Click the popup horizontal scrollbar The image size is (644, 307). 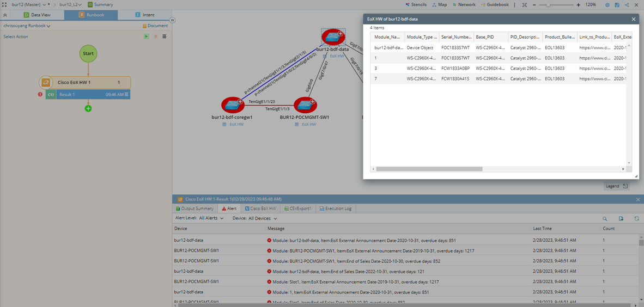[x=429, y=169]
